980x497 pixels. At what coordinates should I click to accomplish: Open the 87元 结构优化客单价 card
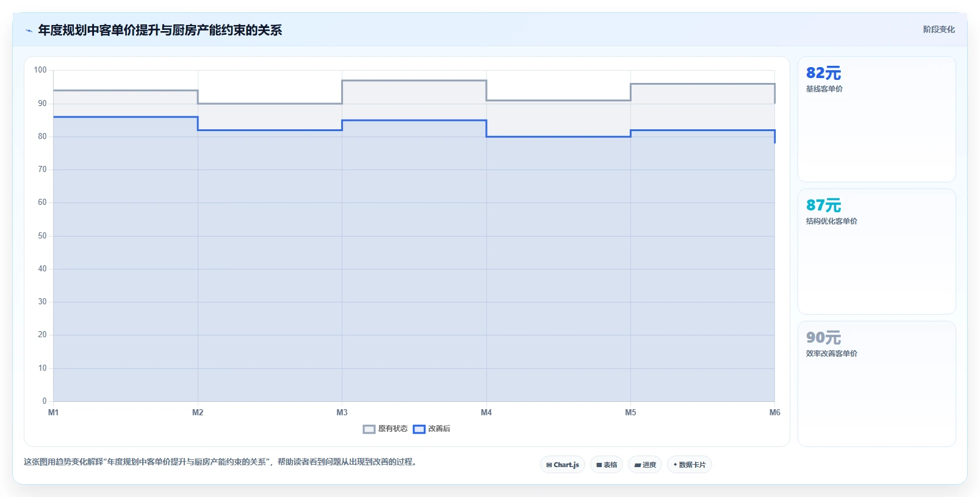coord(877,252)
